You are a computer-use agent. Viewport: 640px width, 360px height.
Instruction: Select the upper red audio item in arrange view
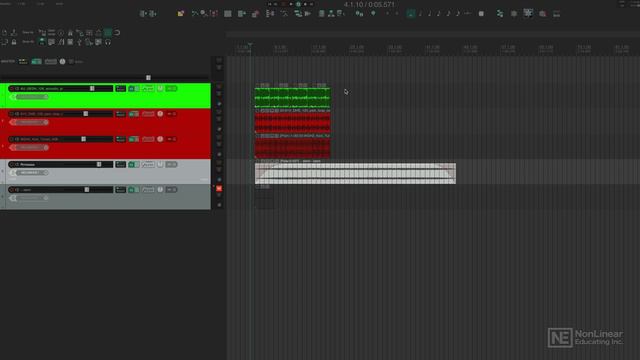[x=292, y=123]
